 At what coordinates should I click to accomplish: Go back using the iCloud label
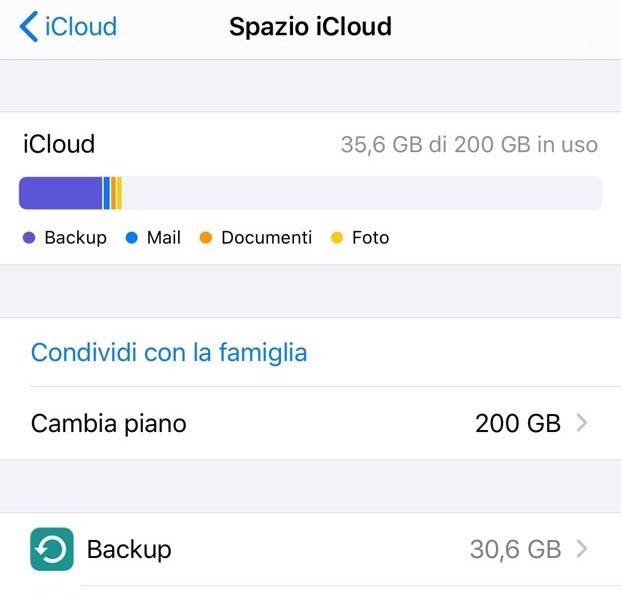click(x=82, y=27)
